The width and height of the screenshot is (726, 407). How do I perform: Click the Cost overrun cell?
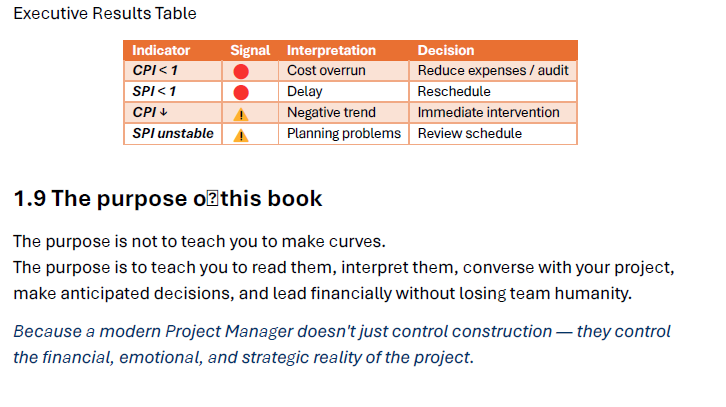point(344,71)
